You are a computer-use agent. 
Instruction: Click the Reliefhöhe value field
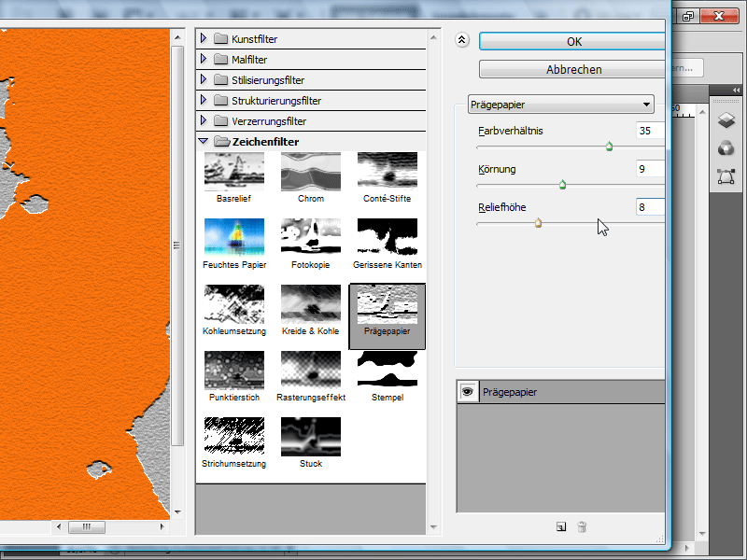click(x=650, y=207)
